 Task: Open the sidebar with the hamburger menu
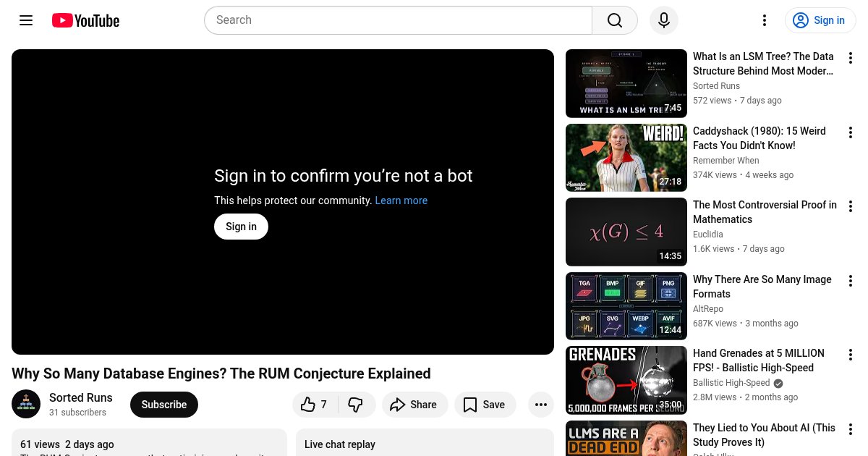[x=26, y=20]
